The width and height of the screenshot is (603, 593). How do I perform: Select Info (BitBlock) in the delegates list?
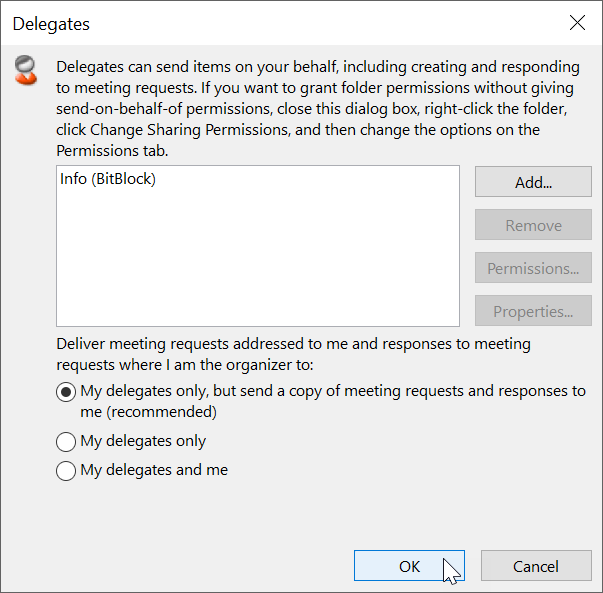108,179
